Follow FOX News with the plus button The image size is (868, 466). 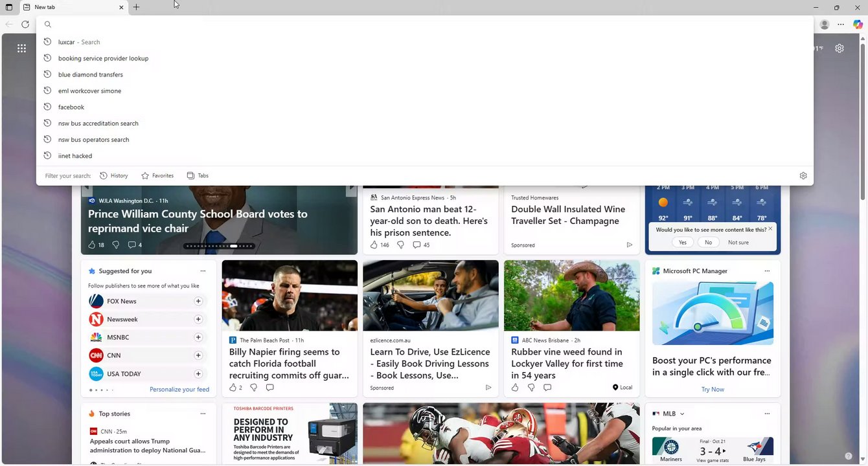click(198, 301)
